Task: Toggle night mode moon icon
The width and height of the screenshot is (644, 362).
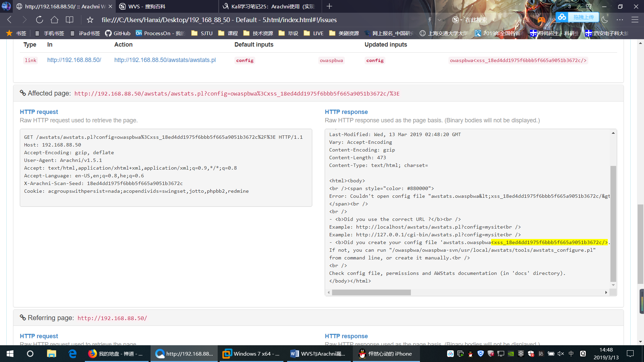Action: [605, 20]
